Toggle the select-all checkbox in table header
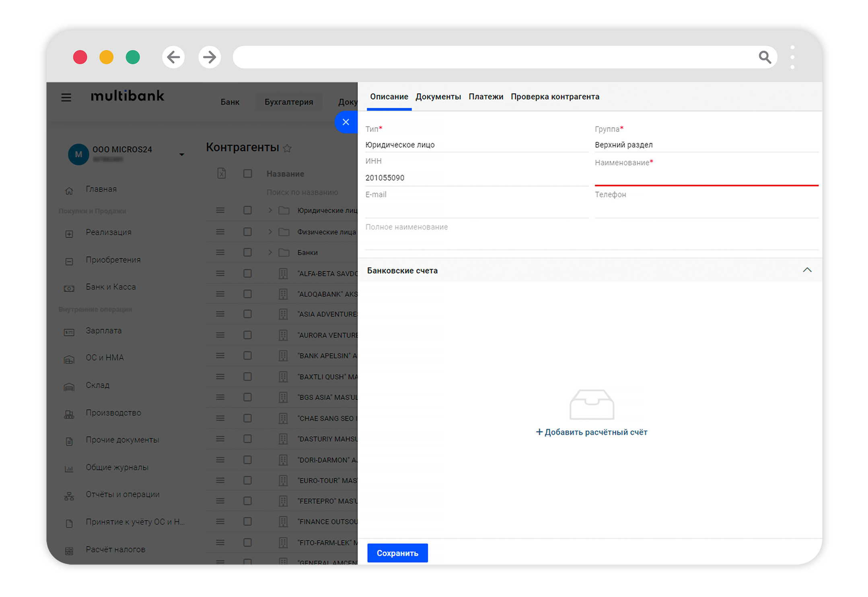868x597 pixels. click(248, 173)
